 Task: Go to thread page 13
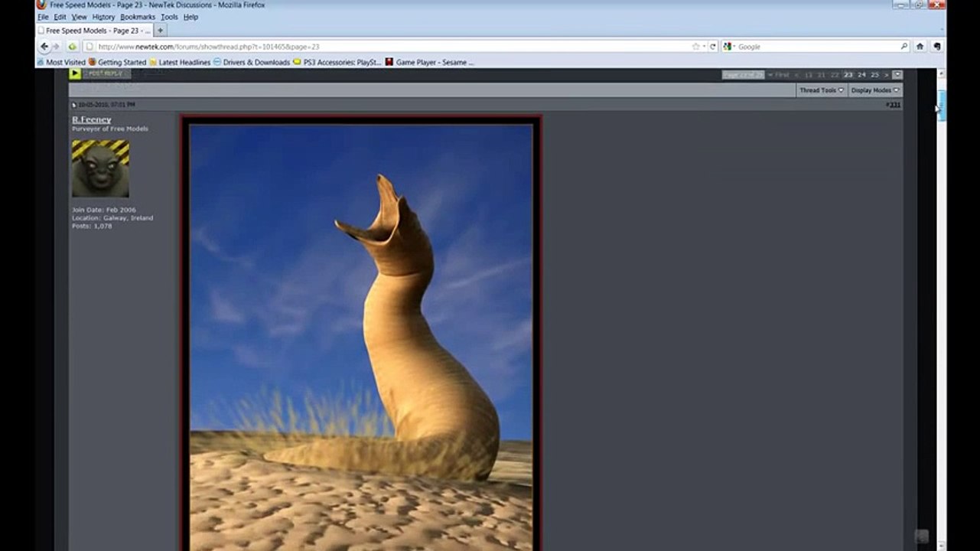[x=809, y=75]
